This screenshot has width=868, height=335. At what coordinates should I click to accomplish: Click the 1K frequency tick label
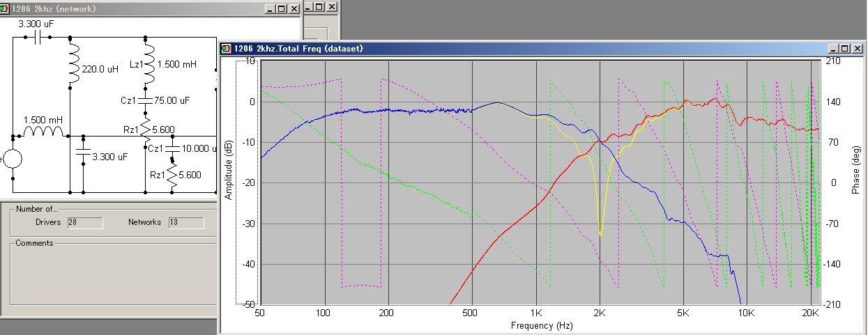536,313
